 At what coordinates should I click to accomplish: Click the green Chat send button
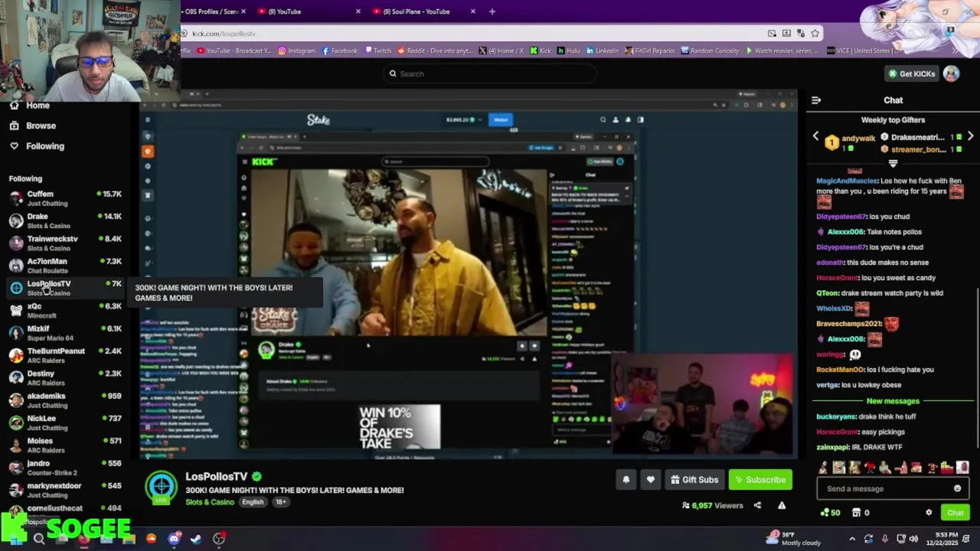pos(955,513)
